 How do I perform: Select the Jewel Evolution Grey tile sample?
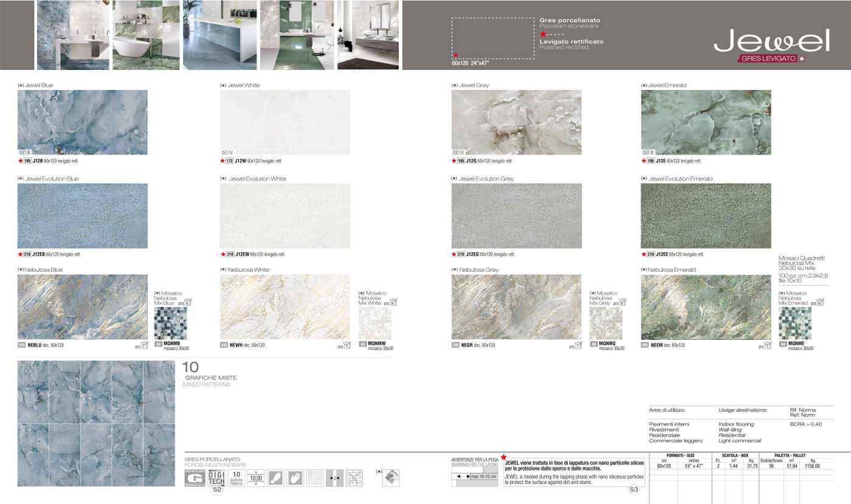(x=517, y=216)
